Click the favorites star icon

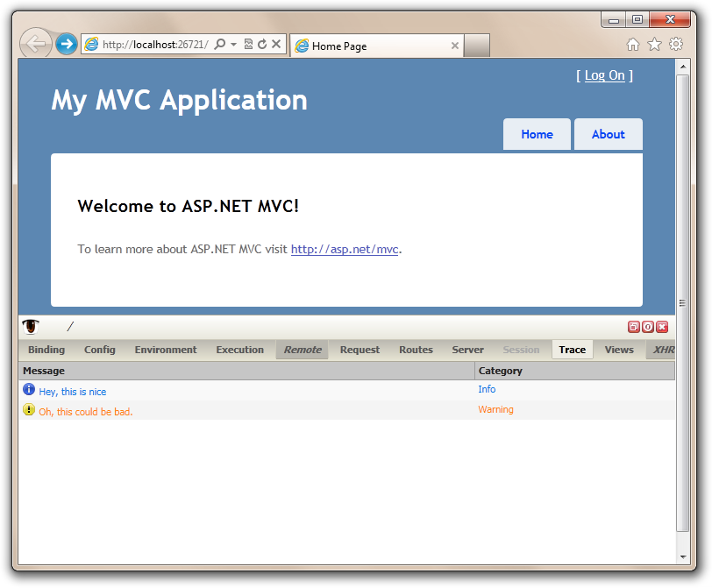654,43
